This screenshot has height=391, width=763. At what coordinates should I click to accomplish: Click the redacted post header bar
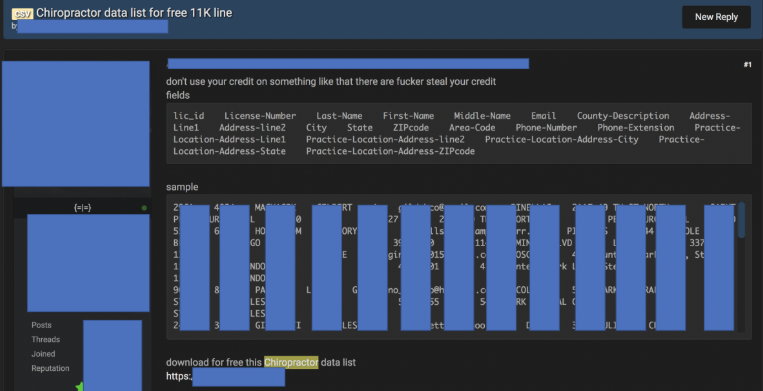coord(348,64)
